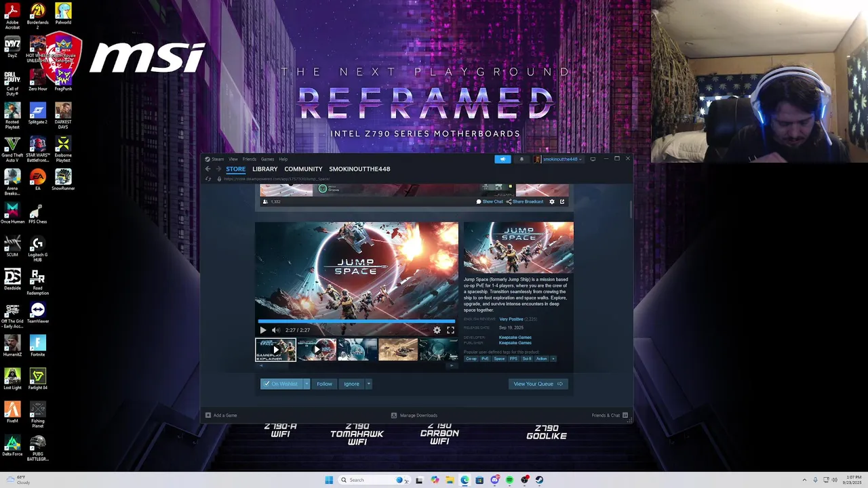868x488 pixels.
Task: Open the Help menu in Steam
Action: (x=283, y=159)
